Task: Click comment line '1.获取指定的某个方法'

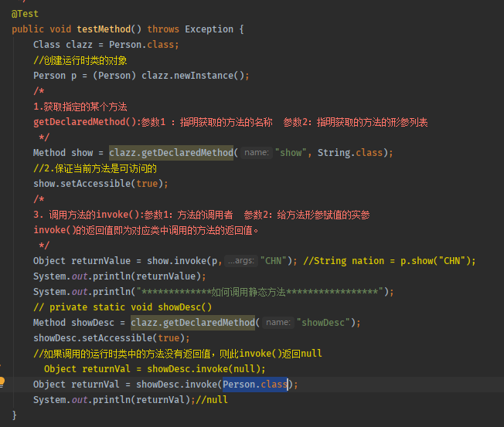Action: 80,107
